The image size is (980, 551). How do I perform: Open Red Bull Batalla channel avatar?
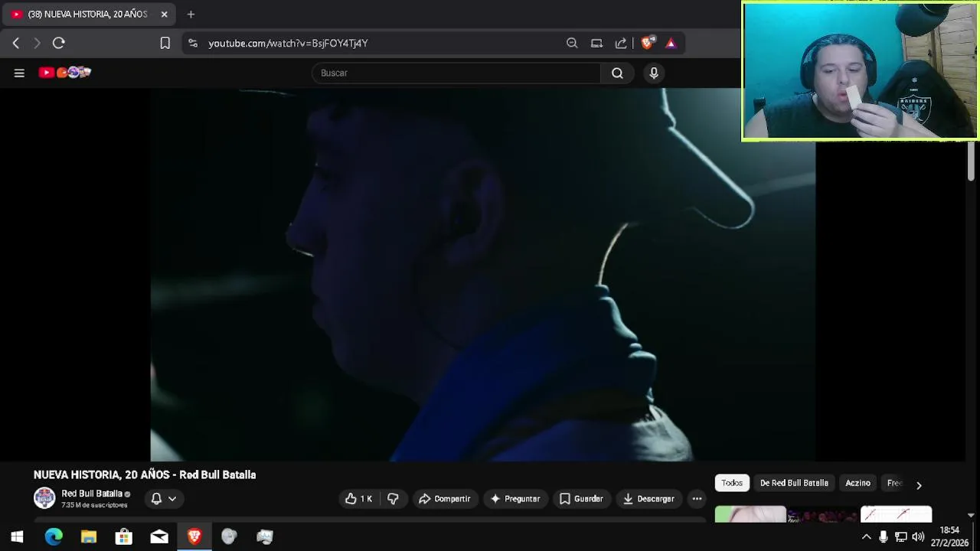pyautogui.click(x=44, y=498)
